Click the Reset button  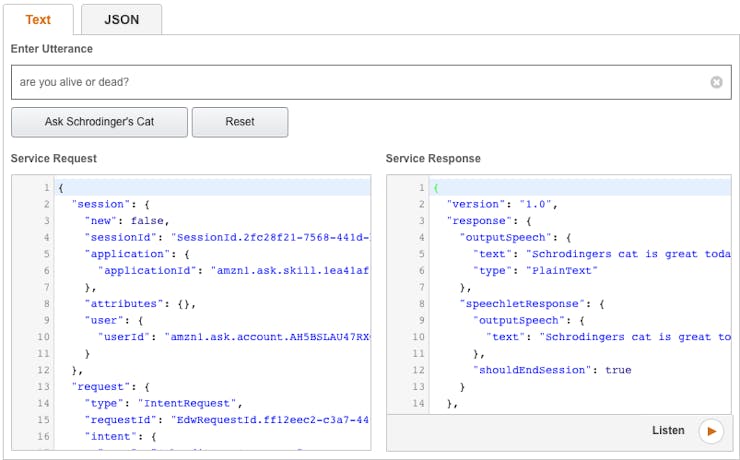click(240, 122)
